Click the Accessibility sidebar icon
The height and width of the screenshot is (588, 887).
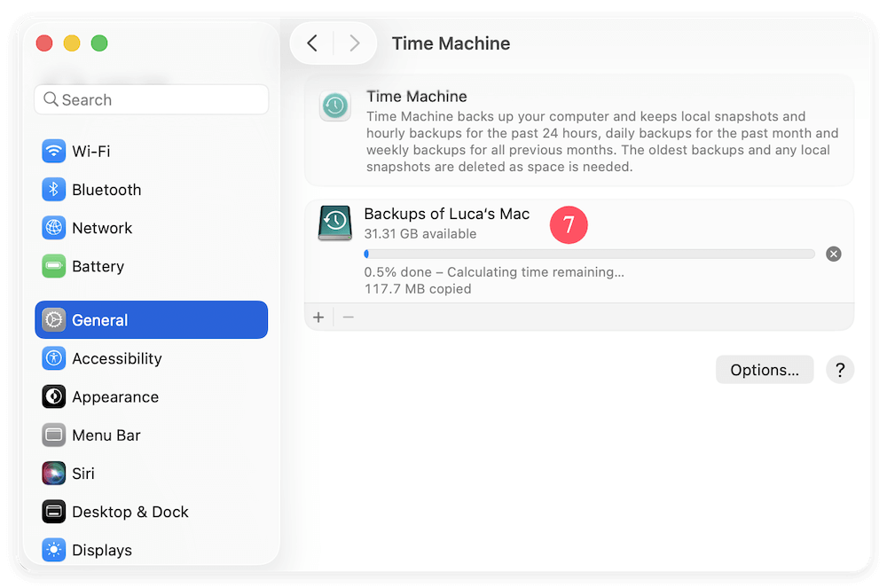coord(54,358)
